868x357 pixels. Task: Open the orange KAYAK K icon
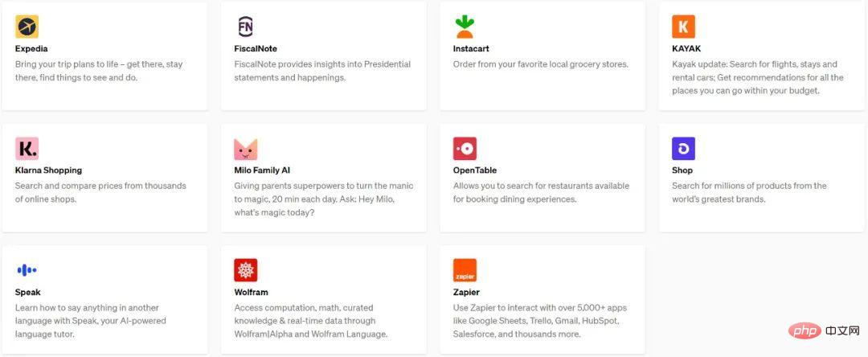click(683, 27)
